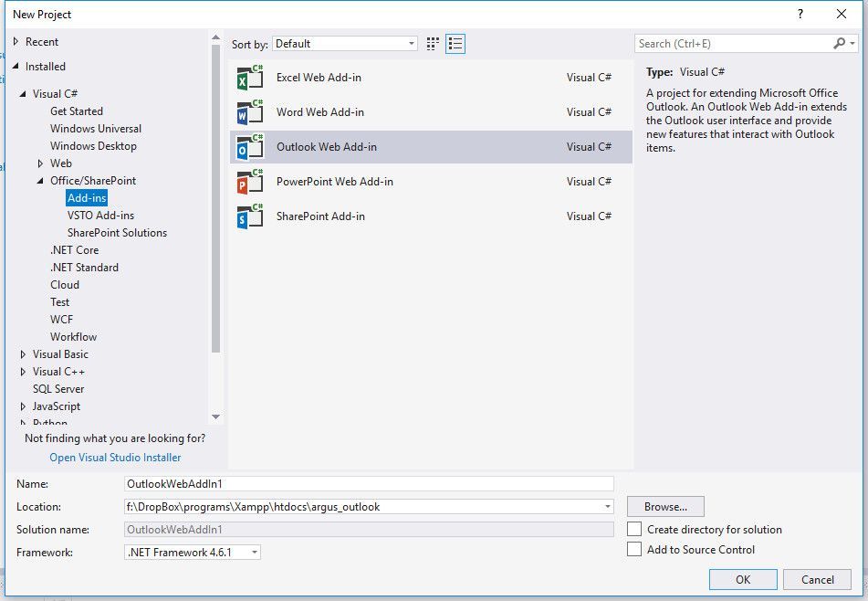Collapse the Office/SharePoint node
Viewport: 868px width, 601px height.
click(40, 181)
